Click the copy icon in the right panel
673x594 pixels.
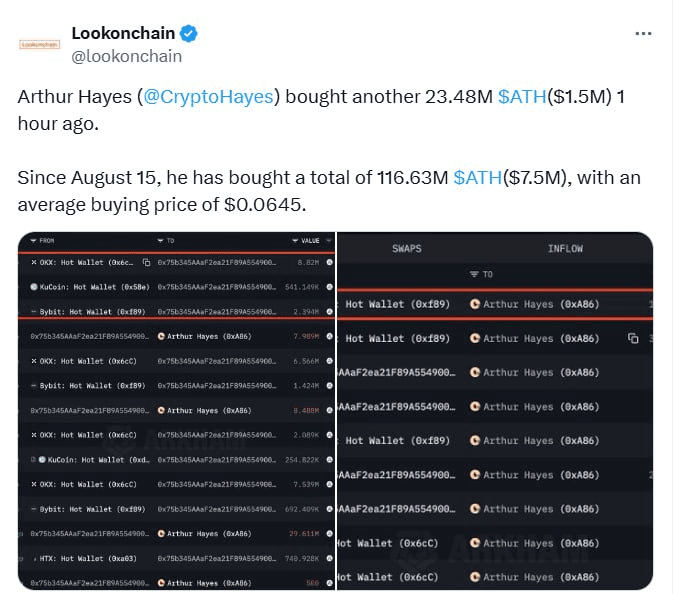tap(632, 338)
